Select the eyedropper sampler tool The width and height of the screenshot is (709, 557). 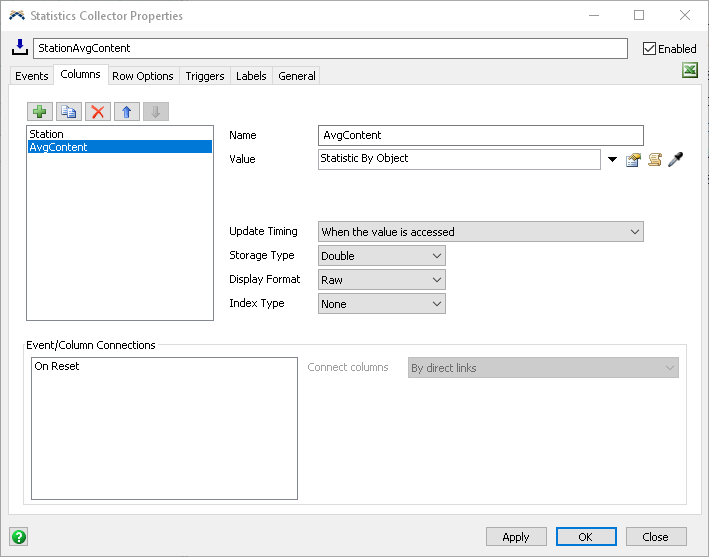coord(675,159)
